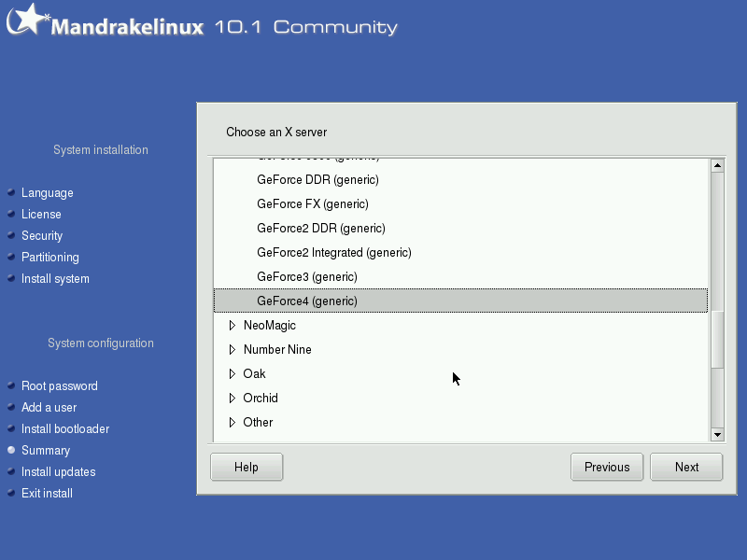Expand the Oak driver group

pyautogui.click(x=232, y=374)
